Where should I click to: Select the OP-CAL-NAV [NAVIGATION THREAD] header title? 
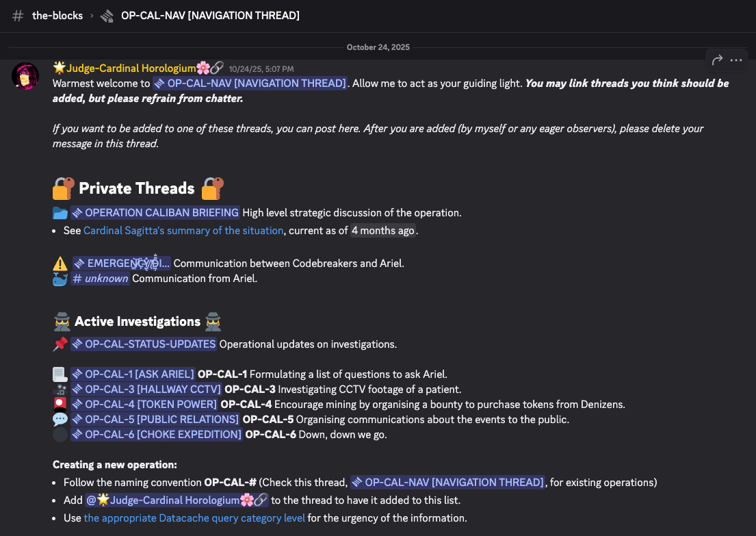pyautogui.click(x=210, y=15)
